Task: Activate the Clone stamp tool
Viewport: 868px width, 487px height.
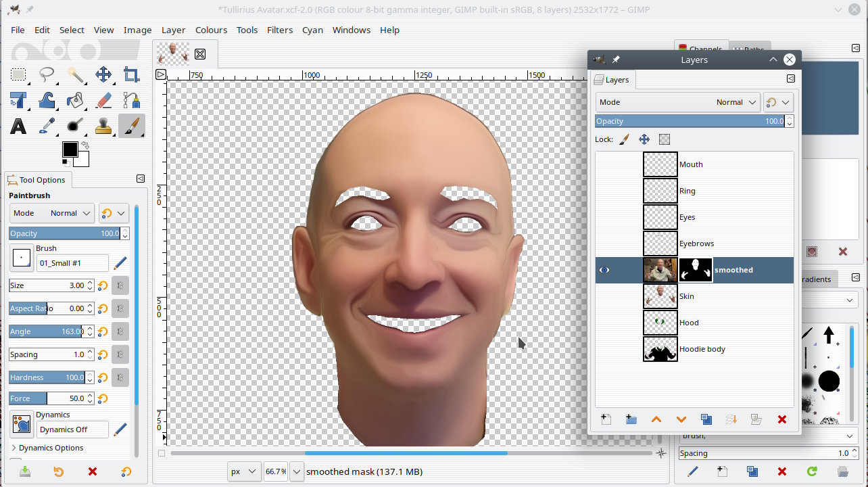Action: click(x=103, y=126)
